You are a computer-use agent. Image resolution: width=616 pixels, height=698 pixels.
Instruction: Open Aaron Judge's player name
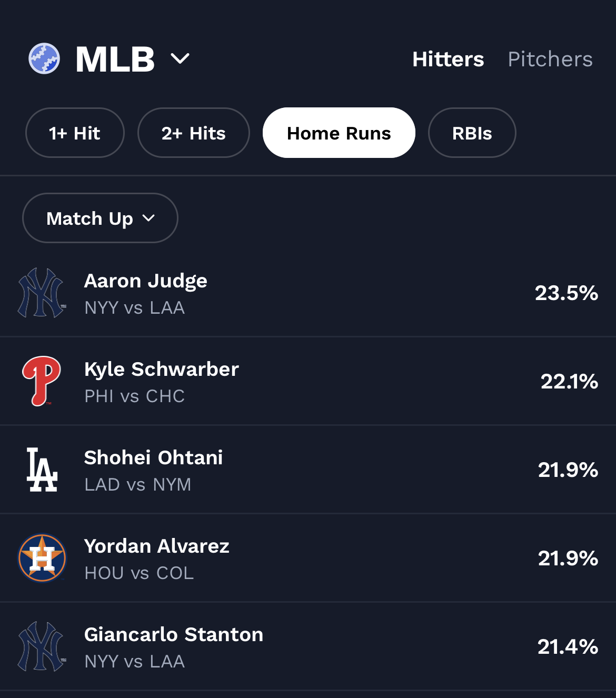(x=146, y=281)
